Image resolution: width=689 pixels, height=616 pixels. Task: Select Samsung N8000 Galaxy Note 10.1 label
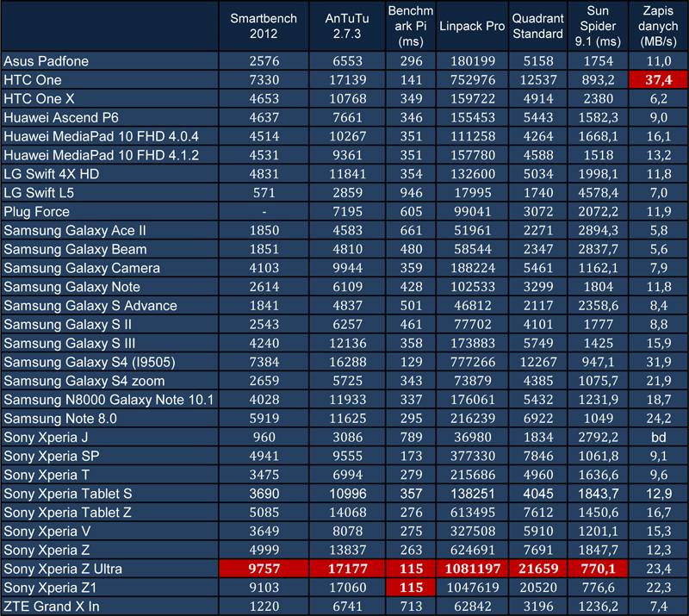(109, 400)
